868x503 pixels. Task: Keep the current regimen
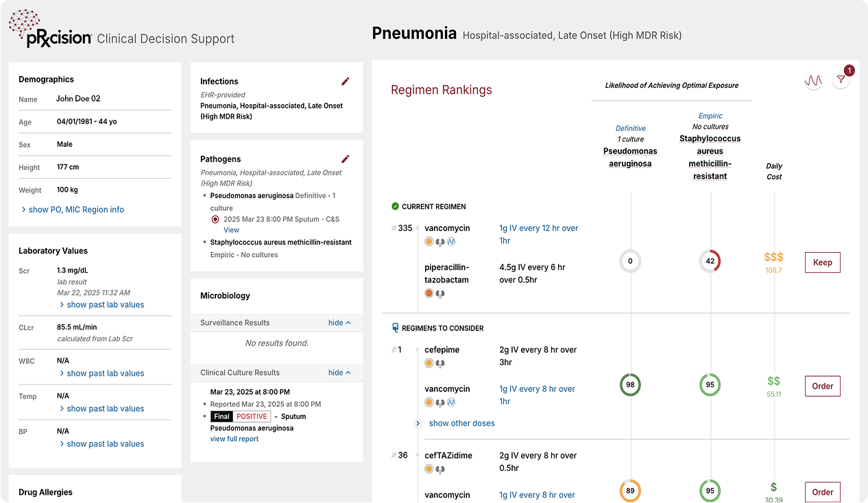(x=822, y=262)
